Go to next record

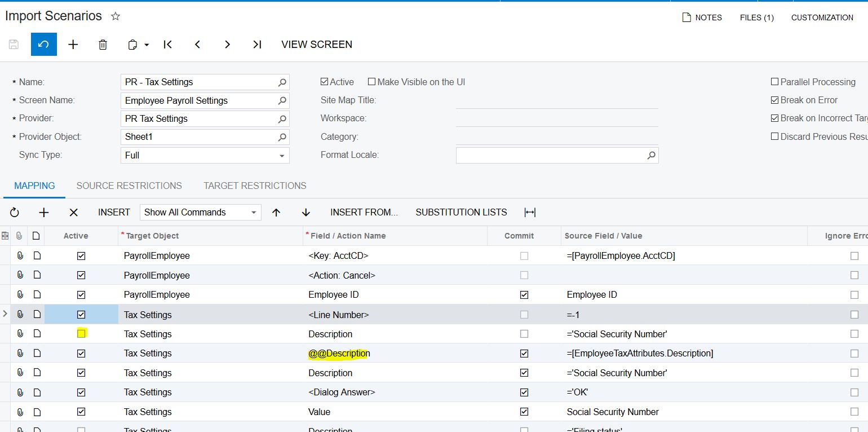227,45
